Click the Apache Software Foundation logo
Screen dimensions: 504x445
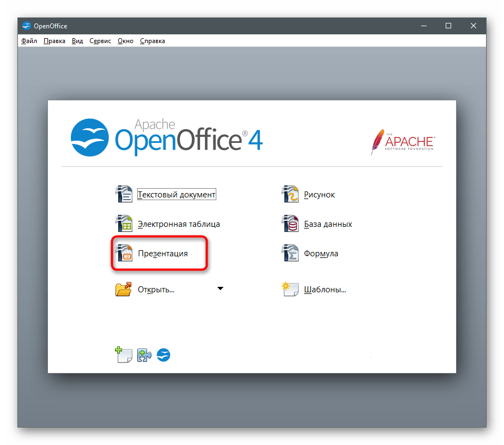point(402,141)
